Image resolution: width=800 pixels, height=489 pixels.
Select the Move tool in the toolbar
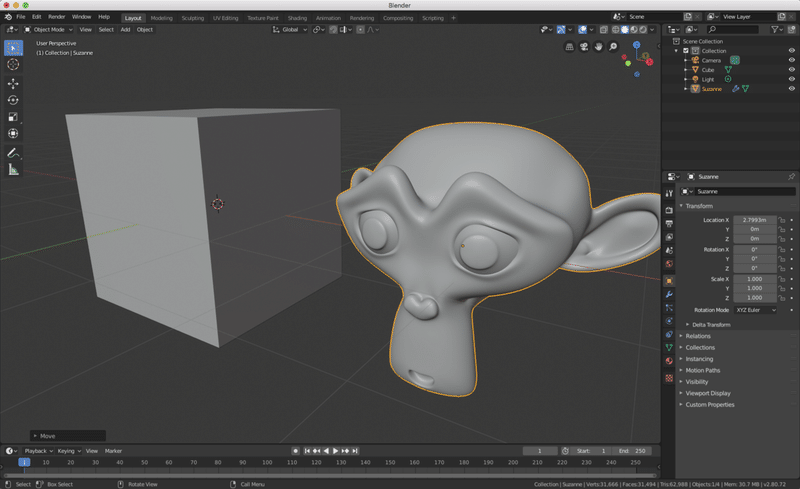click(13, 83)
